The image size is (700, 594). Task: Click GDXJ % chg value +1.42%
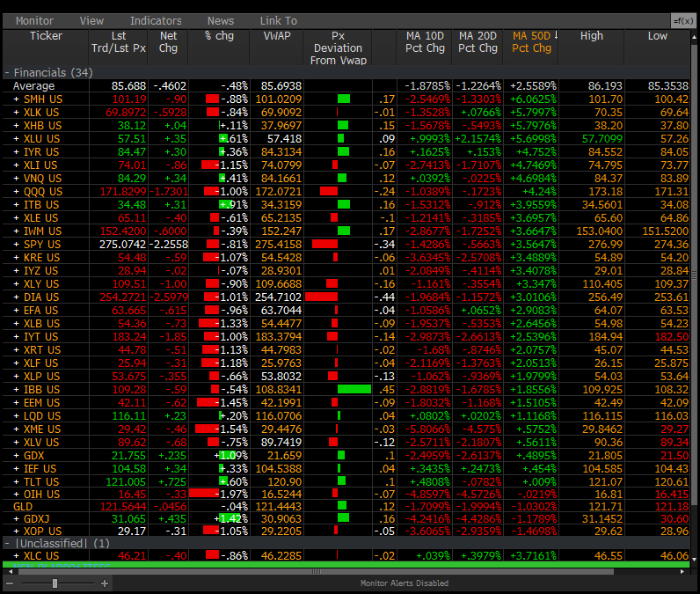pyautogui.click(x=230, y=519)
